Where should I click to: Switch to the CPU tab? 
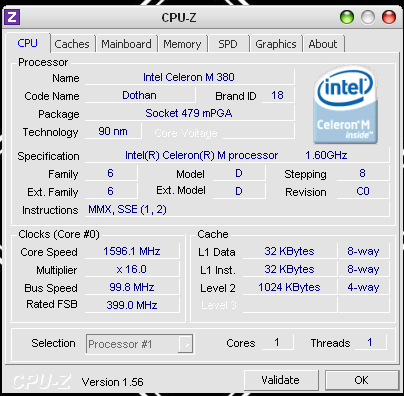[x=28, y=43]
